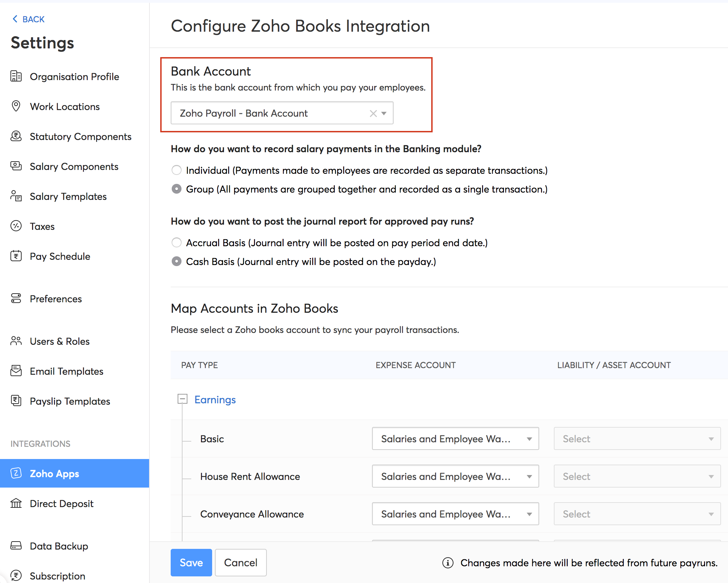The image size is (728, 583).
Task: Open House Rent Allowance liability account select
Action: point(637,476)
